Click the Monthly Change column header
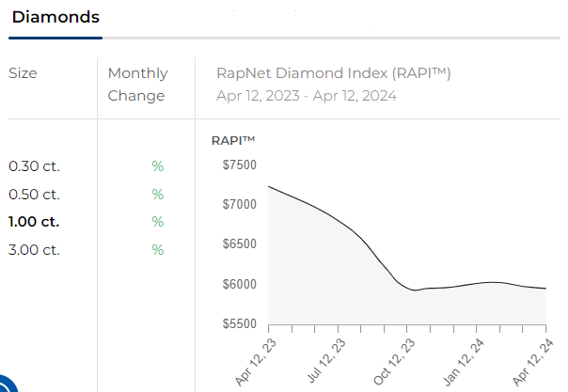The width and height of the screenshot is (568, 392). click(x=137, y=85)
